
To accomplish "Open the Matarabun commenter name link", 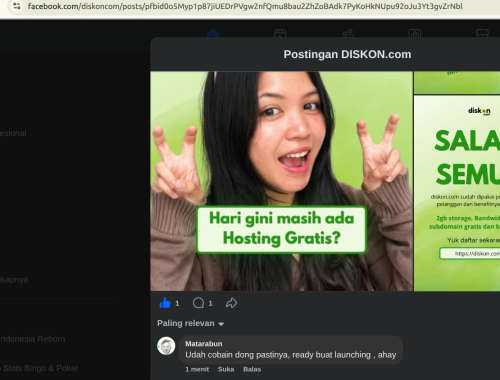I will (204, 344).
